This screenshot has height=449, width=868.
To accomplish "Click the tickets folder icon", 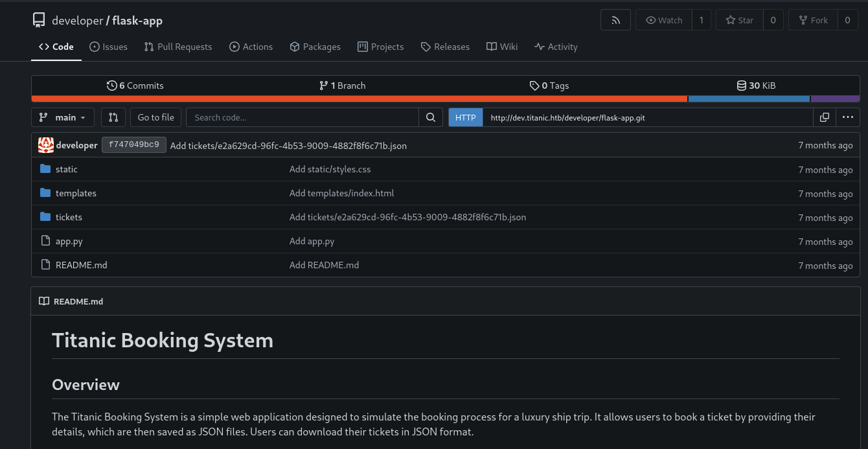I will (45, 217).
